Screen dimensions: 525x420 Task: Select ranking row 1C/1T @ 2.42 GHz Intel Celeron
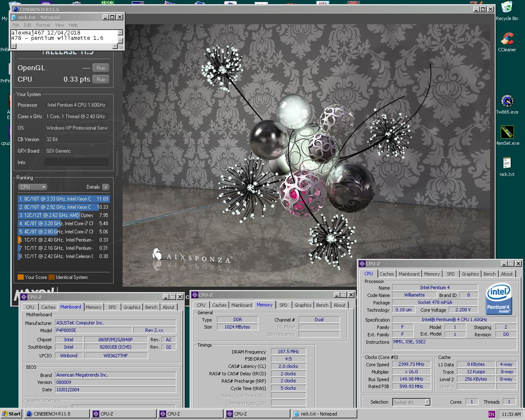pos(64,256)
